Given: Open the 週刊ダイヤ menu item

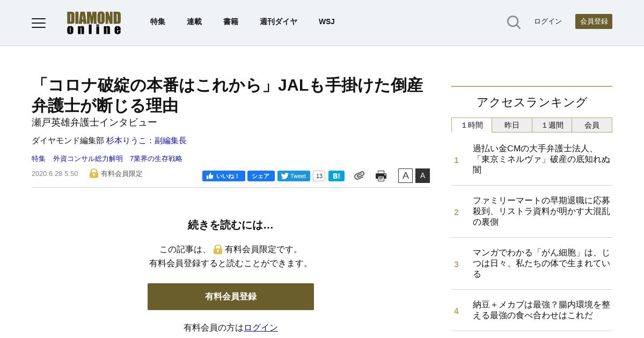Looking at the screenshot, I should click(279, 21).
